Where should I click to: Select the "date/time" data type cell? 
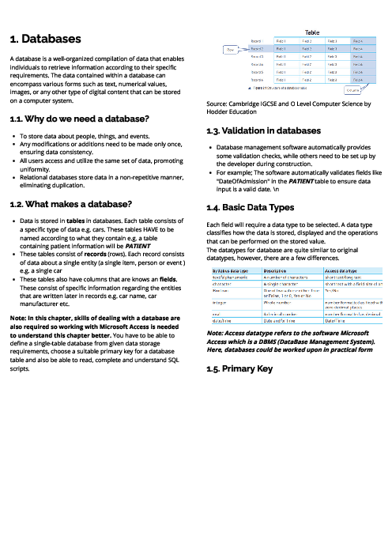click(221, 321)
